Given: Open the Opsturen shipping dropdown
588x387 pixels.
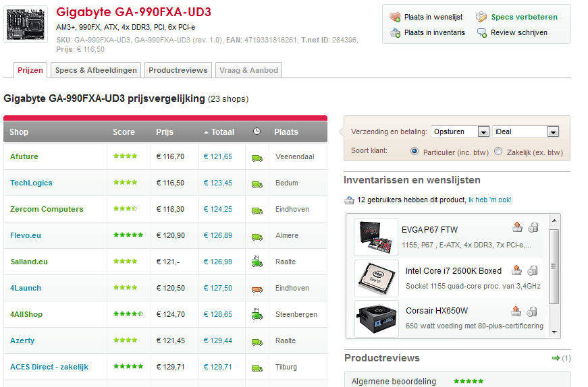Looking at the screenshot, I should (460, 131).
